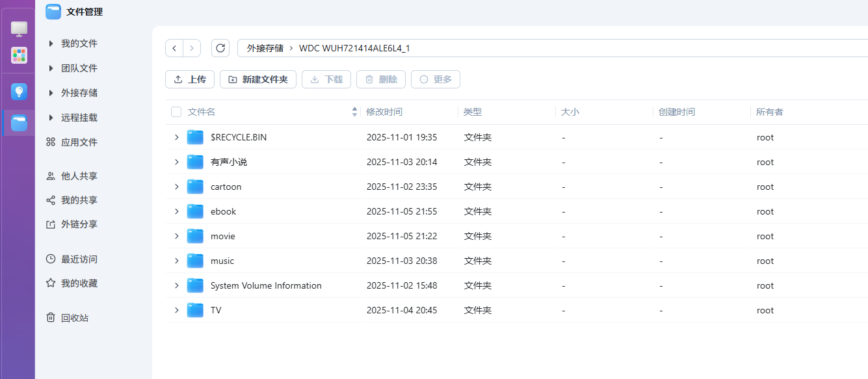
Task: Expand the cartoon folder row
Action: click(x=176, y=187)
